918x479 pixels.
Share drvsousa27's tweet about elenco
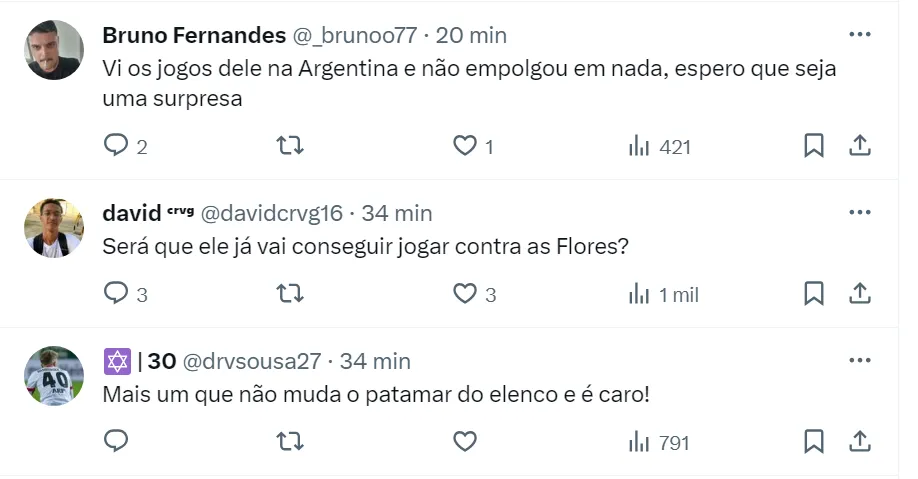click(x=859, y=441)
